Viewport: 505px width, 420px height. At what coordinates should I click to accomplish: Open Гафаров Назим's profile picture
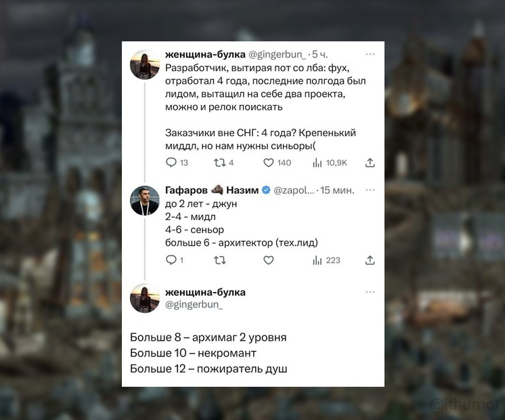(145, 201)
